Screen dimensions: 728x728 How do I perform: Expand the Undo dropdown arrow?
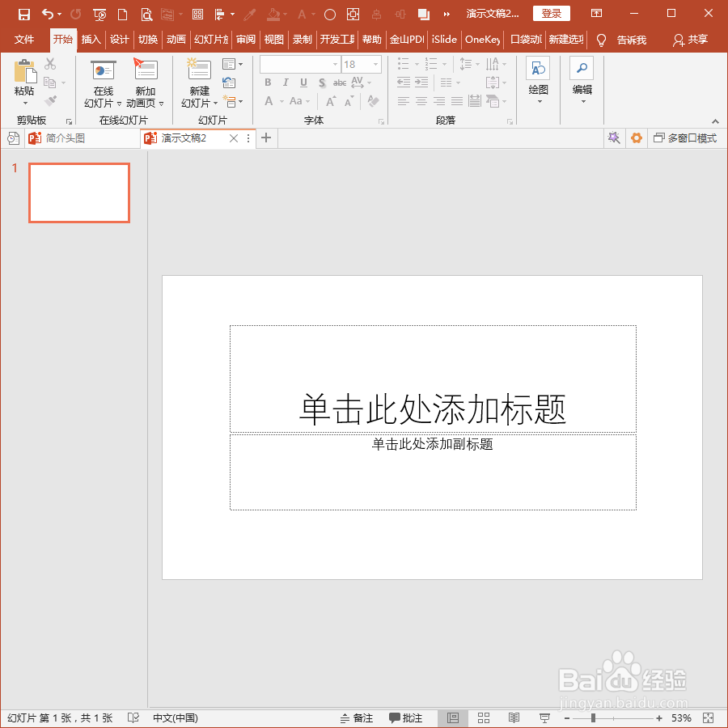(58, 12)
